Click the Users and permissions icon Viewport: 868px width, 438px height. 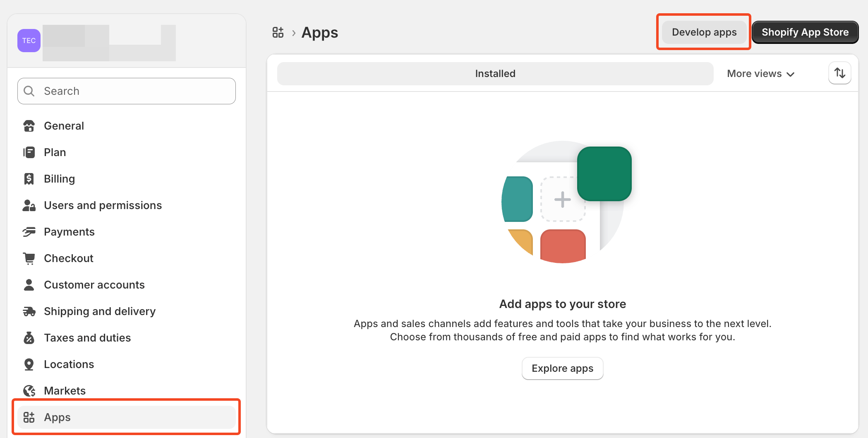29,205
